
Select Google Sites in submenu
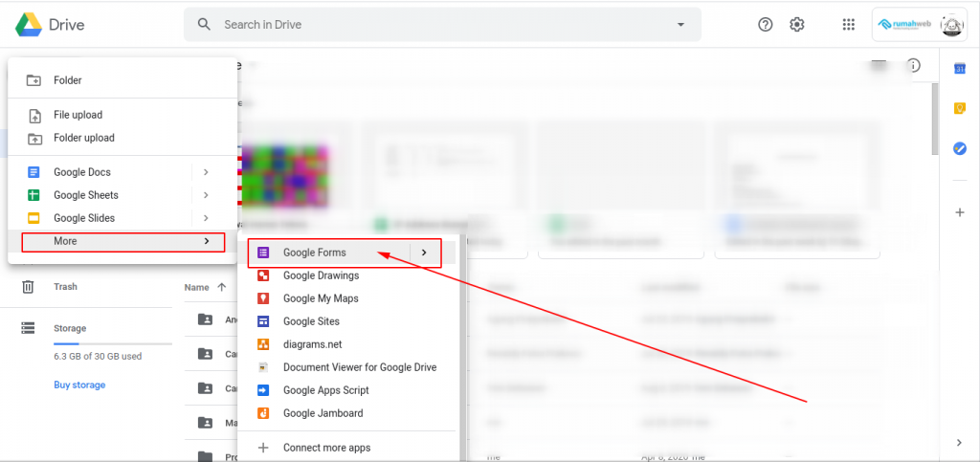click(346, 321)
